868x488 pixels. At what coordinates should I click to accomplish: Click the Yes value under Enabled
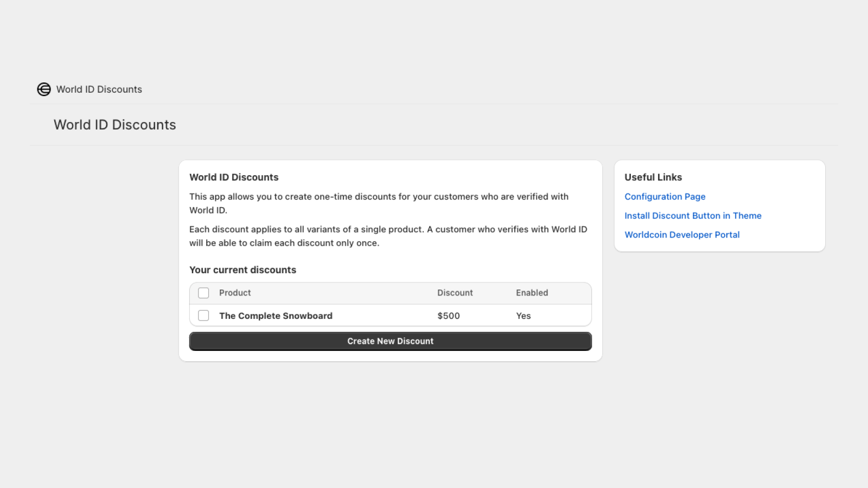pyautogui.click(x=524, y=316)
